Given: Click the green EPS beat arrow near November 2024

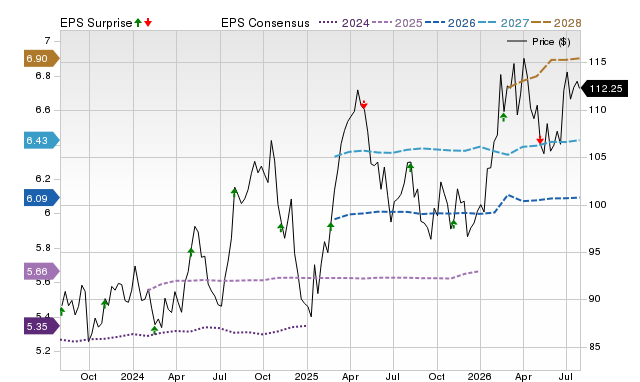Looking at the screenshot, I should point(281,227).
